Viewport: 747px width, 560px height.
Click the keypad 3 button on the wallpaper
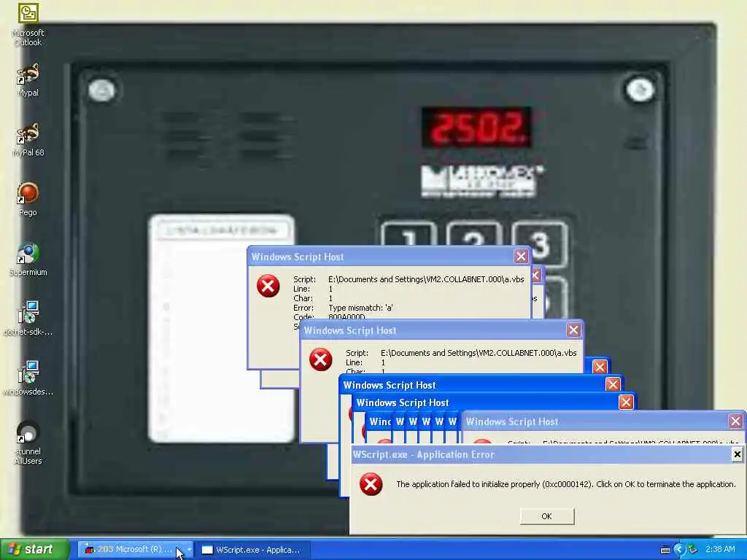[540, 244]
